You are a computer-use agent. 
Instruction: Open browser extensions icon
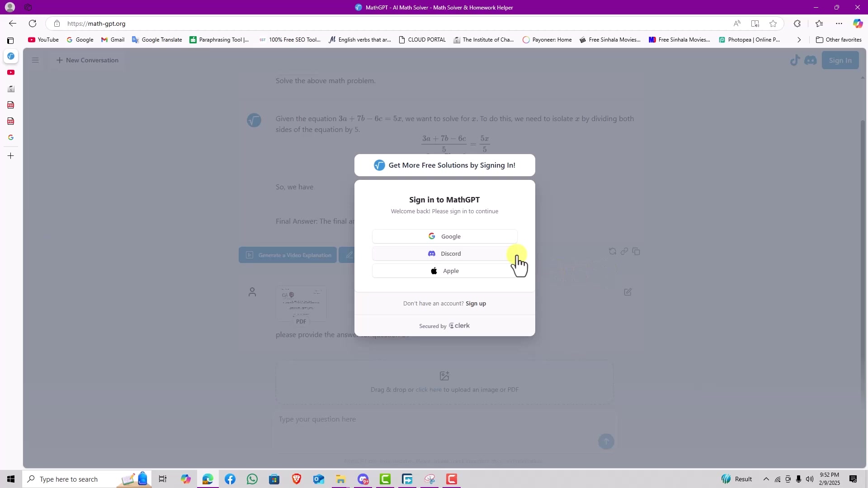tap(797, 23)
